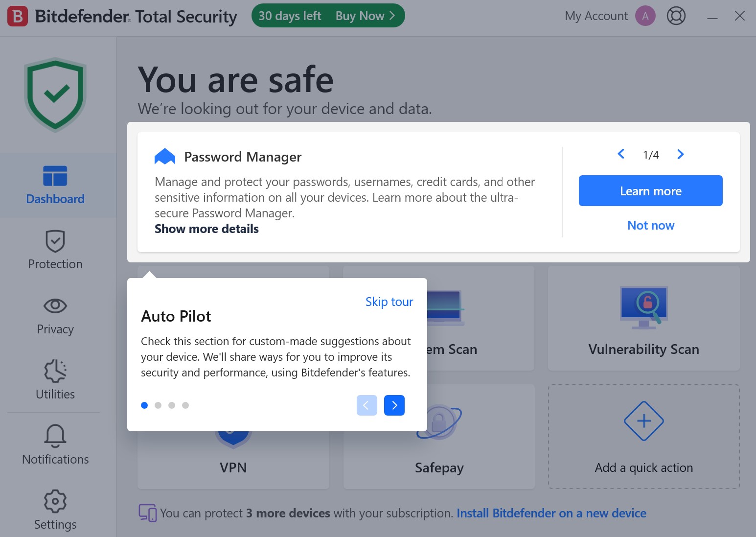Go to previous Auto Pilot recommendation arrow
756x537 pixels.
point(621,155)
